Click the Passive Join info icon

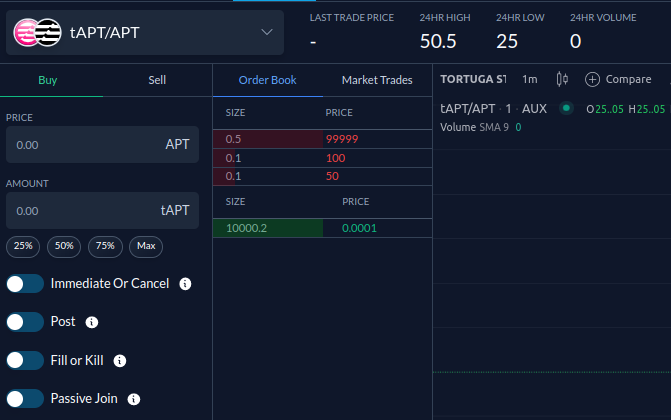click(x=134, y=399)
